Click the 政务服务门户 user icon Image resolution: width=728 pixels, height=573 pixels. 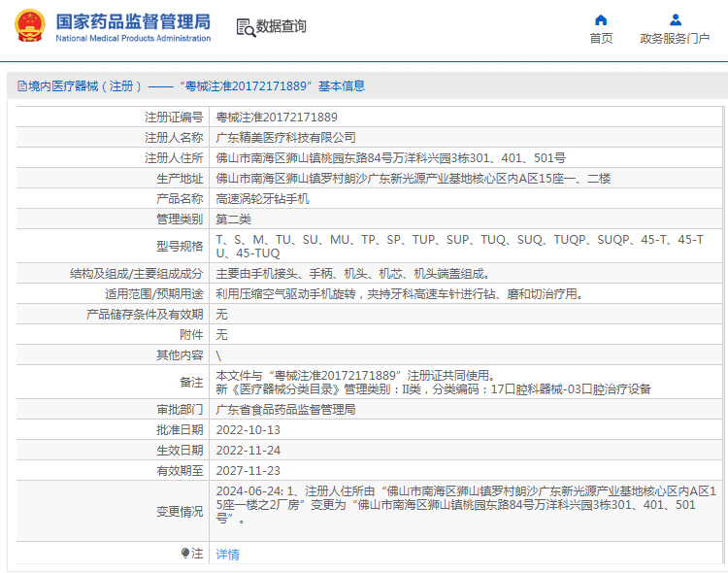[676, 20]
